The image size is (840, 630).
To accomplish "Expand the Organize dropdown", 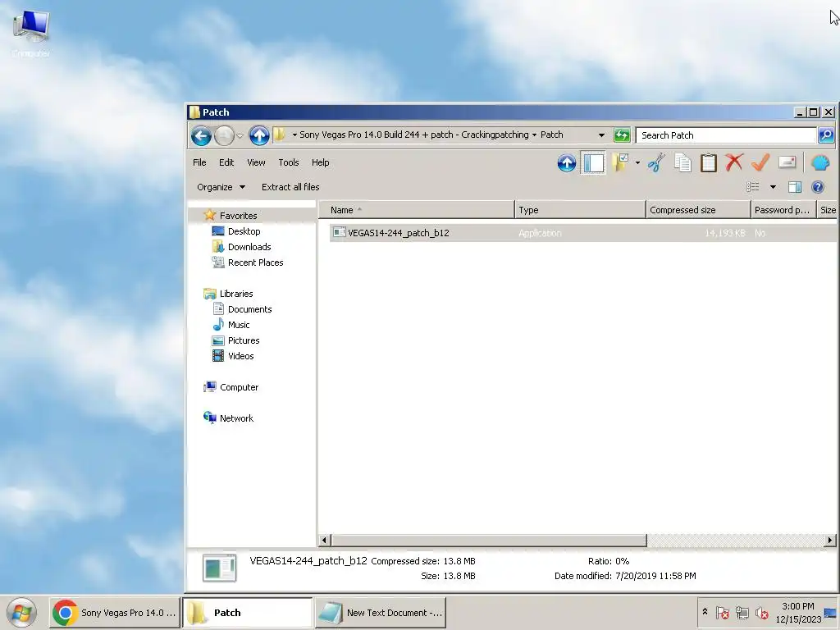I will point(221,187).
